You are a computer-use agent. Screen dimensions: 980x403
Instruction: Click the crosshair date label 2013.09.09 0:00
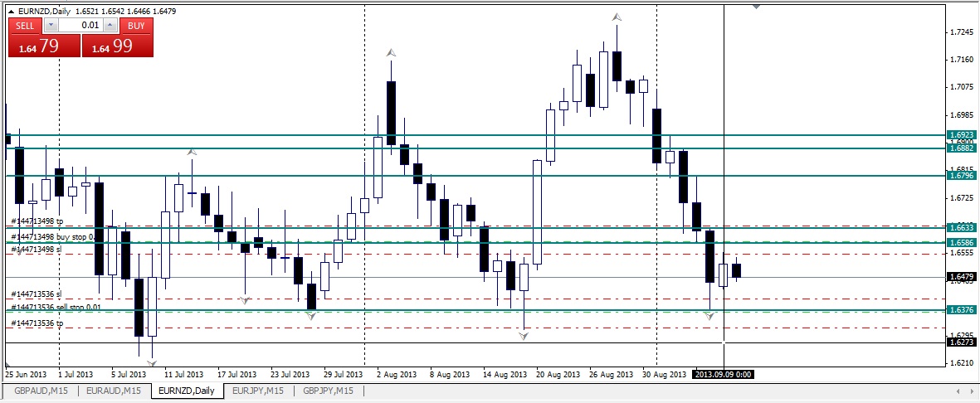(x=723, y=375)
